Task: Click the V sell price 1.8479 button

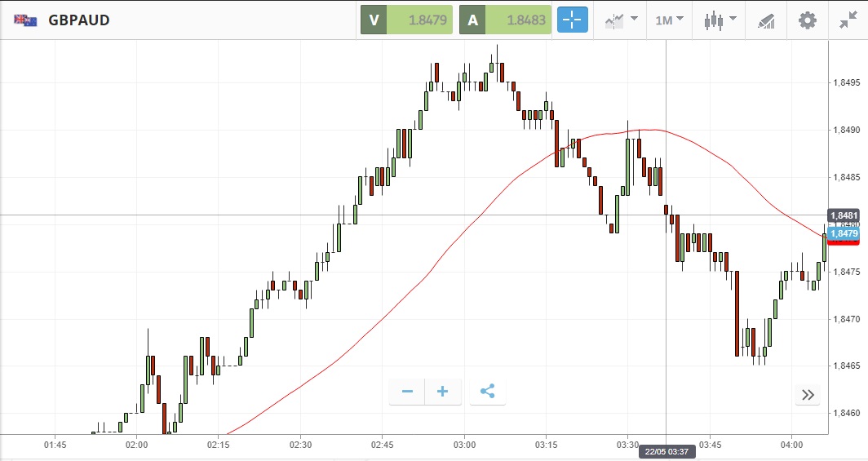Action: [405, 20]
